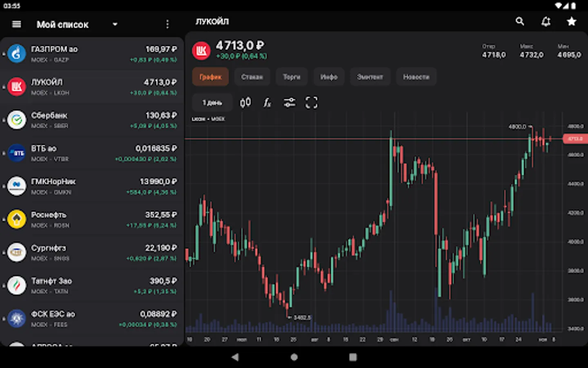Viewport: 588px width, 368px height.
Task: Toggle the favorite star for Лукойл
Action: pyautogui.click(x=572, y=21)
